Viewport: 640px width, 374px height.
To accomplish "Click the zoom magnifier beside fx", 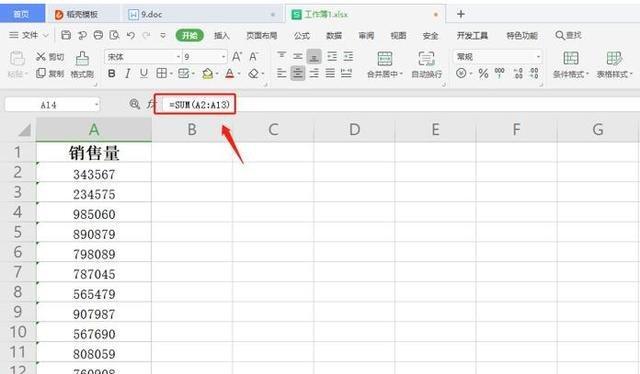I will pos(134,104).
